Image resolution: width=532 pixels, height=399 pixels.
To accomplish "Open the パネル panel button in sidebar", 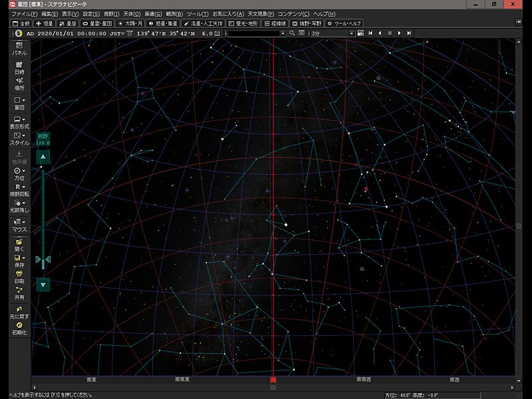I will [19, 49].
